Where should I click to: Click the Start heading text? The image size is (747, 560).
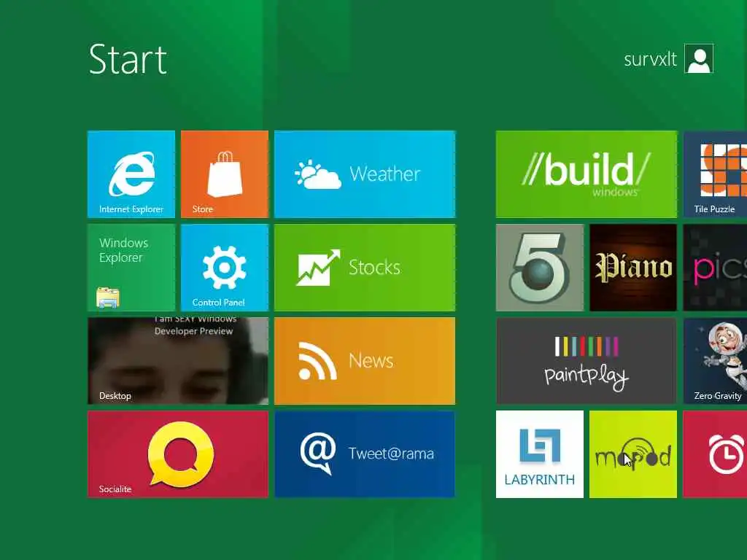(x=128, y=60)
